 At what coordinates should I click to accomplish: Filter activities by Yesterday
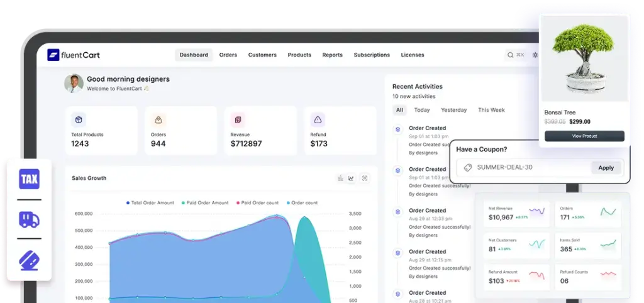[454, 110]
